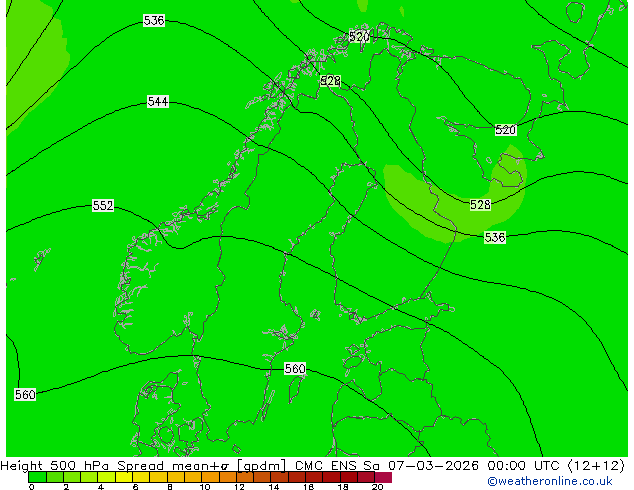Click the 528 label inside the light-green patch
Image resolution: width=634 pixels, height=490 pixels.
tap(480, 205)
